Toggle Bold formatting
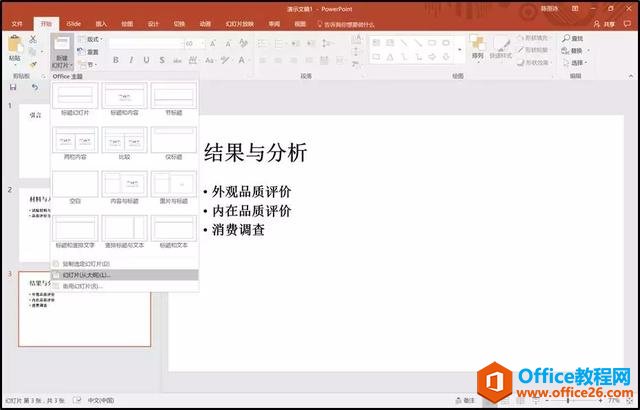 116,60
